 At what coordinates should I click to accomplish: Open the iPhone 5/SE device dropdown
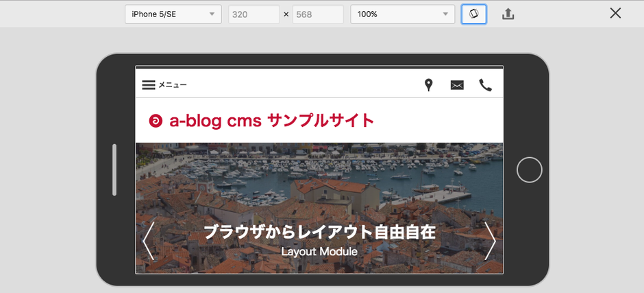click(173, 14)
